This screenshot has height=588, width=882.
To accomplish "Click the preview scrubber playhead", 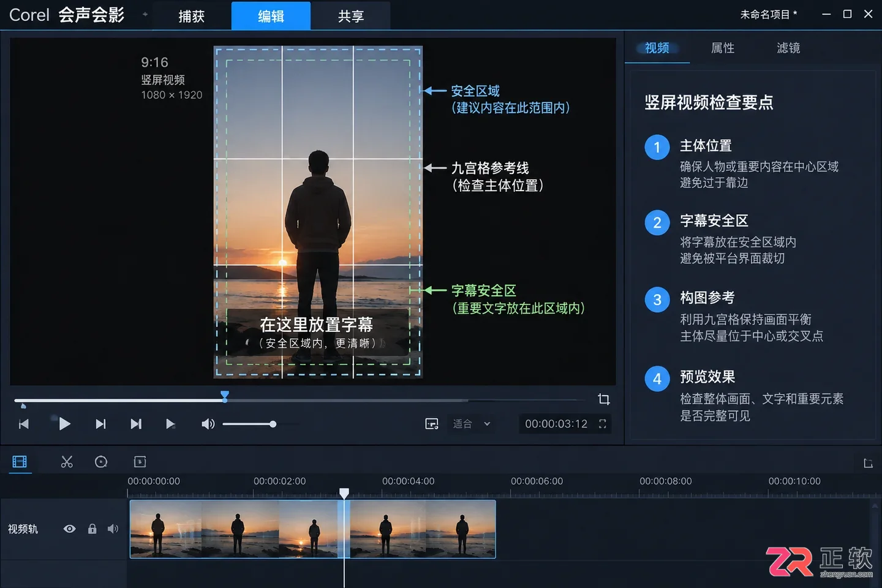I will tap(225, 396).
